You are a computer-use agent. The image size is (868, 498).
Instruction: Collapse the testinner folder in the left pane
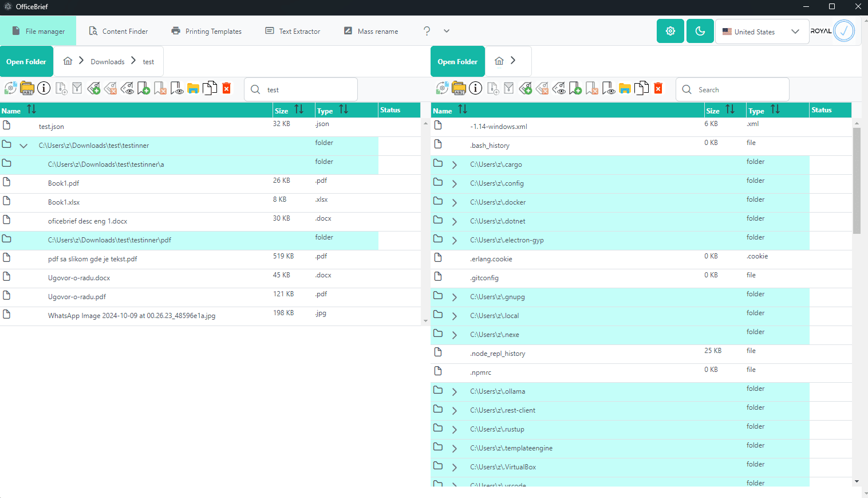pos(23,146)
